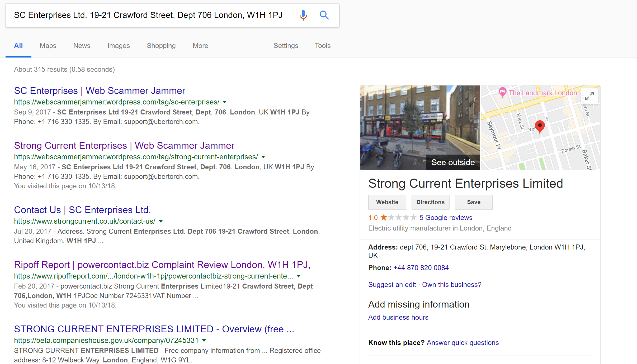This screenshot has width=637, height=364.
Task: Click Electric utility manufacturer in London text
Action: 440,228
